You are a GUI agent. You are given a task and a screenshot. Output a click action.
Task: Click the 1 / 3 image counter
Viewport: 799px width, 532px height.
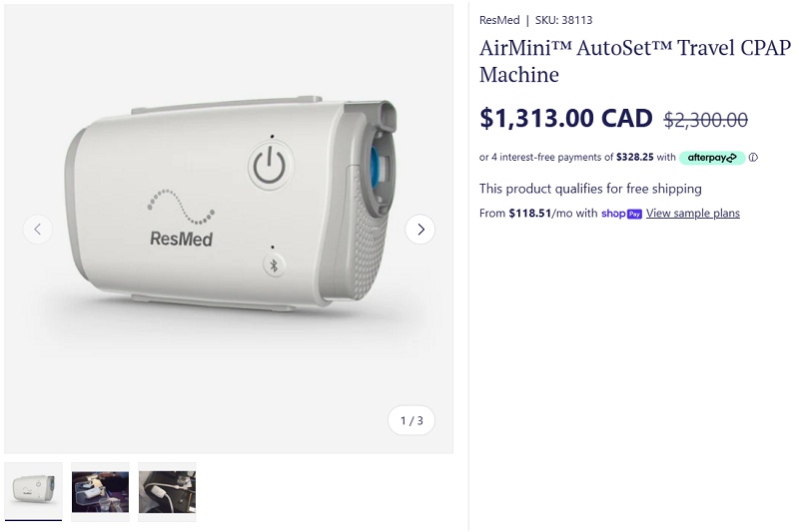tap(411, 420)
